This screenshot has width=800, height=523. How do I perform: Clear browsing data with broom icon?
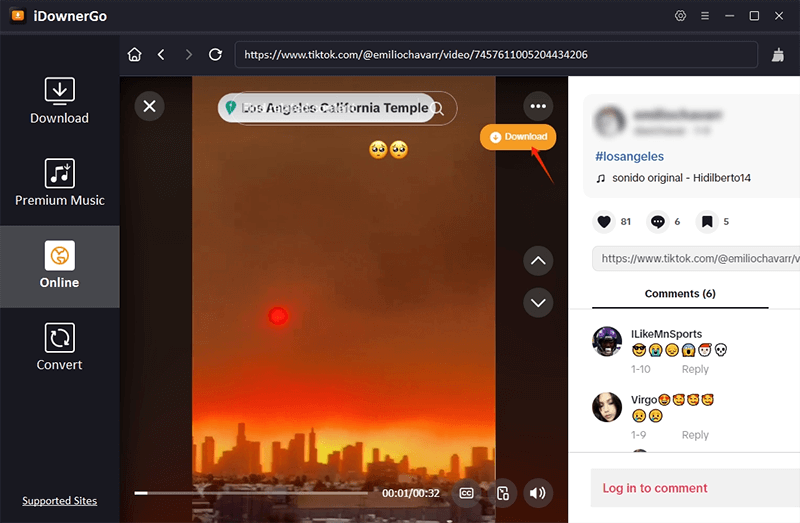[x=778, y=55]
